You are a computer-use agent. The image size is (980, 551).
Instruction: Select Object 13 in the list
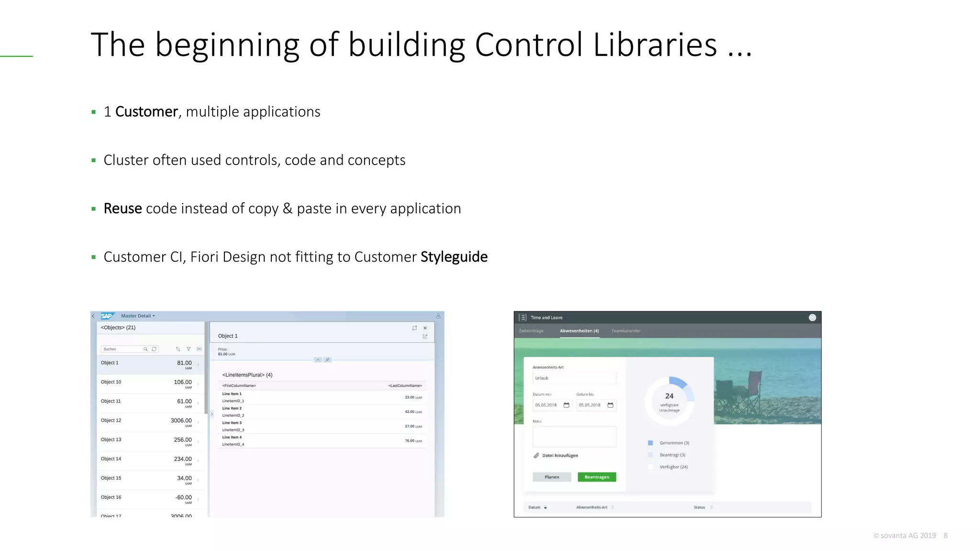151,441
